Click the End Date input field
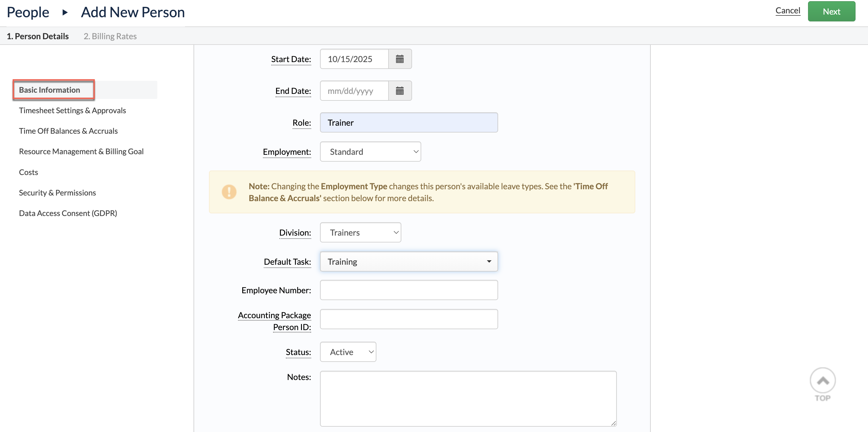 (x=354, y=91)
